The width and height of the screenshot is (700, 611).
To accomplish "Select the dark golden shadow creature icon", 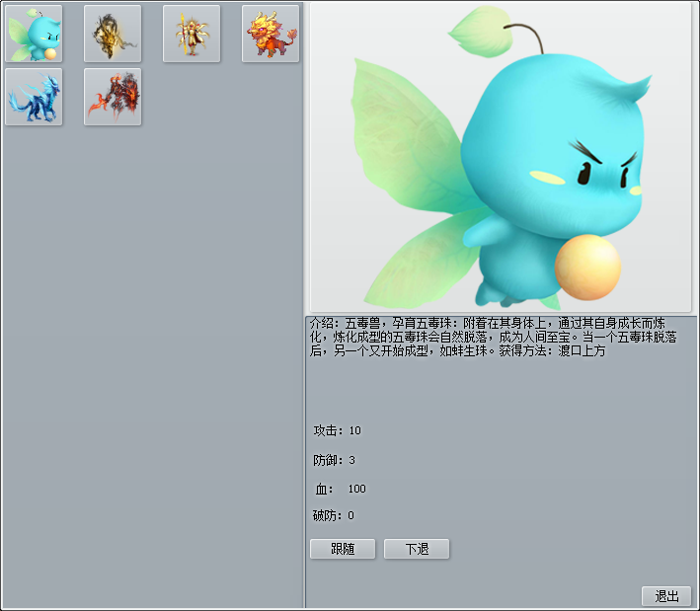I will click(113, 34).
